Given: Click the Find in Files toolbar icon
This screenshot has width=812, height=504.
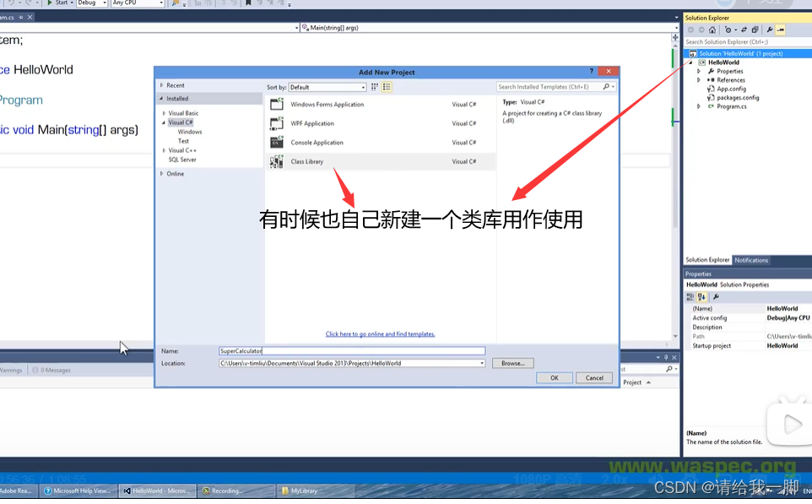Looking at the screenshot, I should click(x=175, y=3).
